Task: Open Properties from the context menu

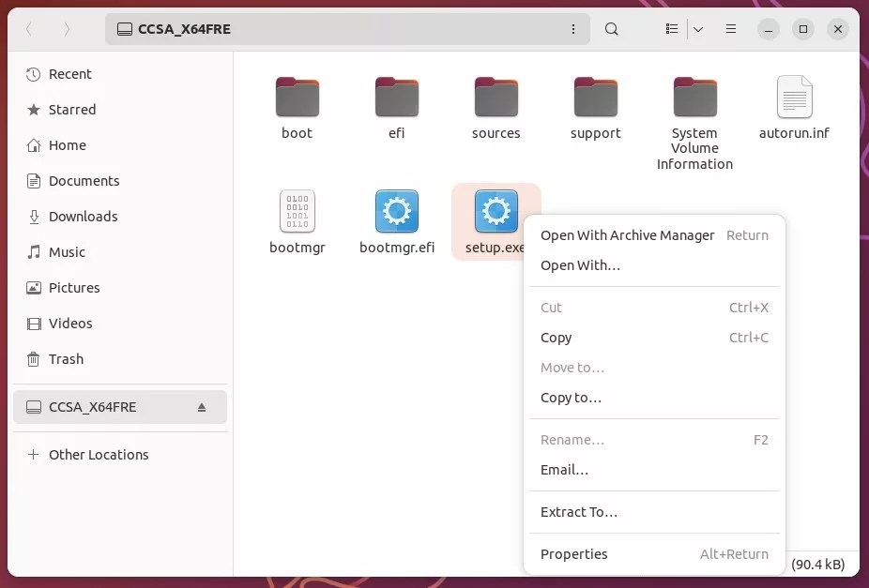Action: coord(573,554)
